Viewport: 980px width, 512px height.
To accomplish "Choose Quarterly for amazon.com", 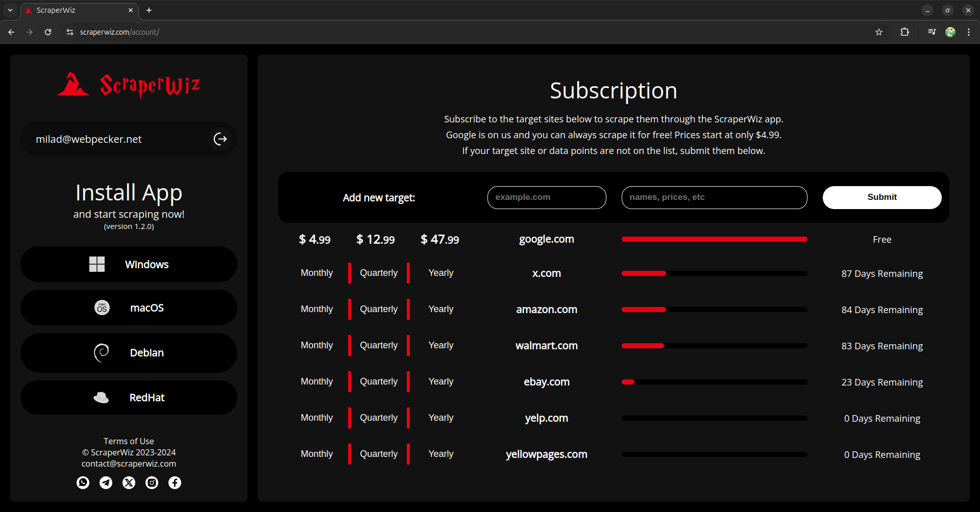I will [x=379, y=309].
